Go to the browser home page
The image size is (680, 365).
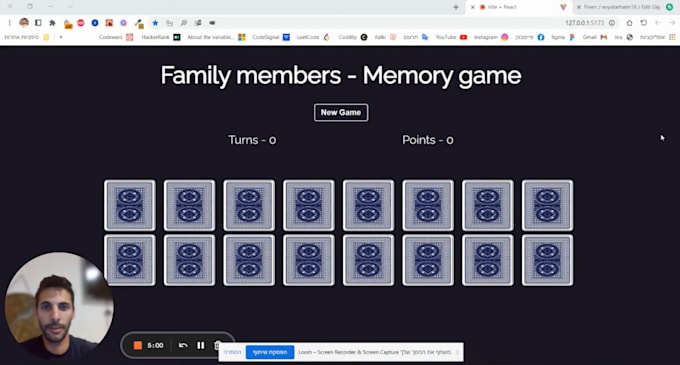(629, 23)
